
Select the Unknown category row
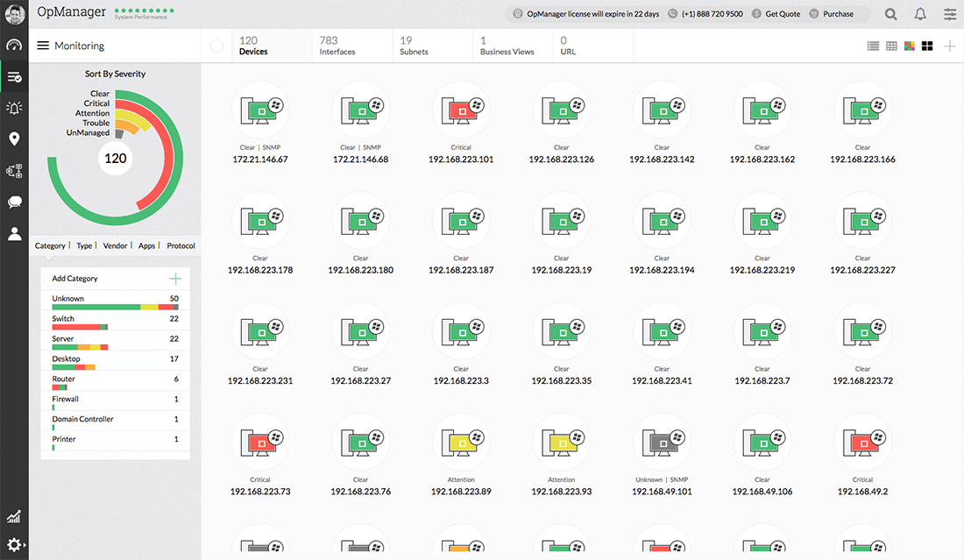point(115,301)
